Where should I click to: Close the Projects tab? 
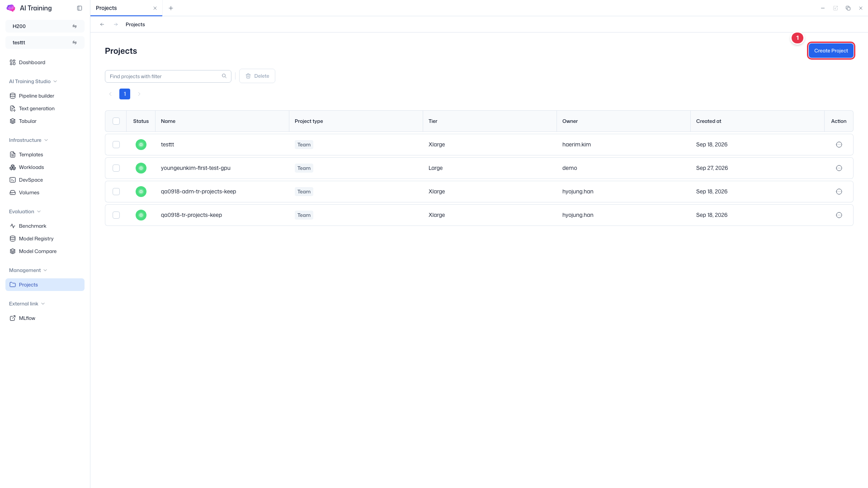(x=155, y=8)
